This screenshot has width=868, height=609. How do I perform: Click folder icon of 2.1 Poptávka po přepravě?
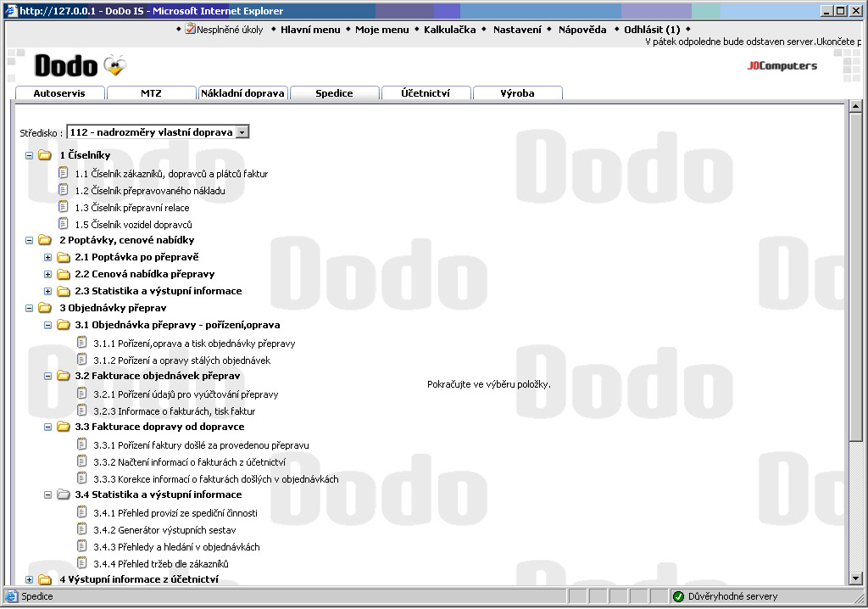[x=64, y=257]
